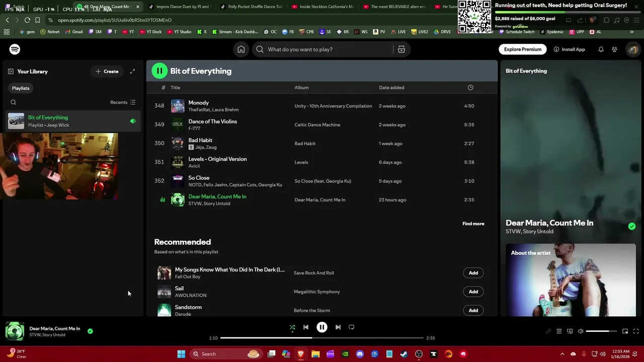Open Connect to a device icon
This screenshot has height=362, width=644.
click(570, 331)
